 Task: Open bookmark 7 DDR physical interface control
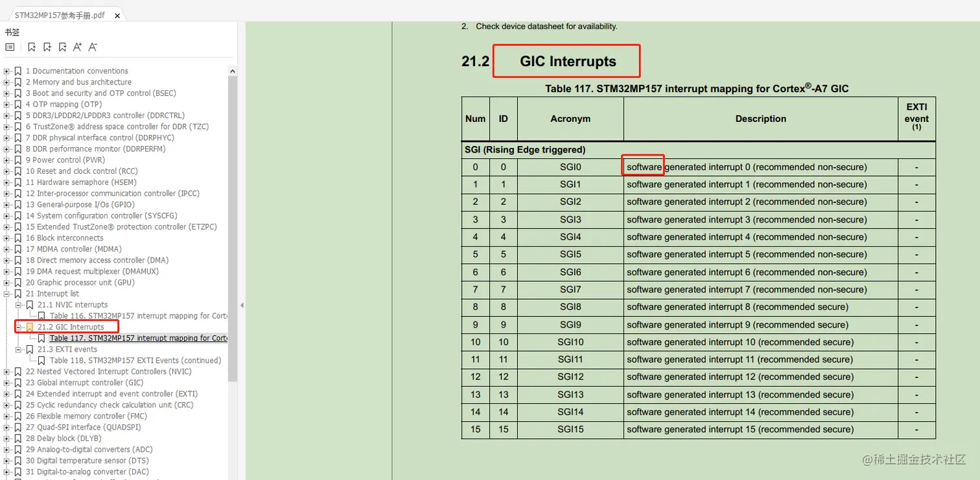(x=100, y=138)
